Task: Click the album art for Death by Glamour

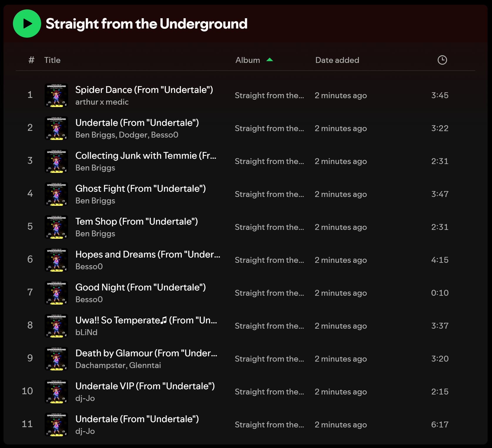Action: 56,358
